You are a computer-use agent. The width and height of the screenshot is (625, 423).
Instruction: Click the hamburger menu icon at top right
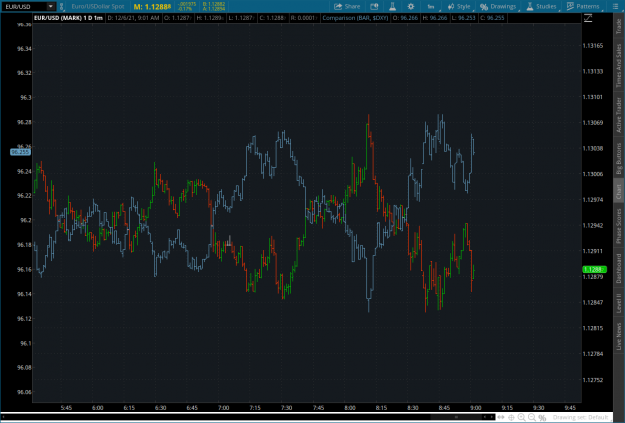615,6
